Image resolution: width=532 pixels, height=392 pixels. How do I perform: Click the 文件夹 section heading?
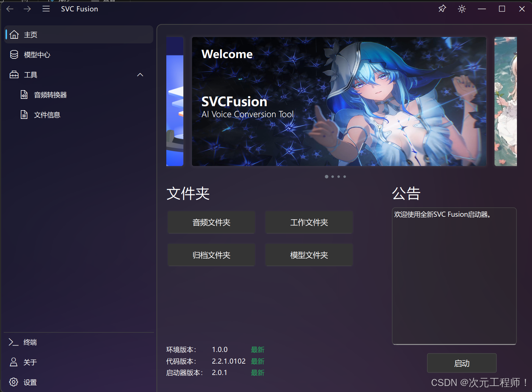188,193
